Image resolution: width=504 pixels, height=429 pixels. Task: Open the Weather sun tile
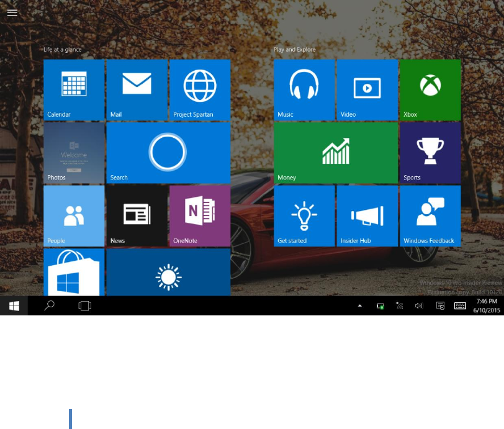click(x=168, y=272)
